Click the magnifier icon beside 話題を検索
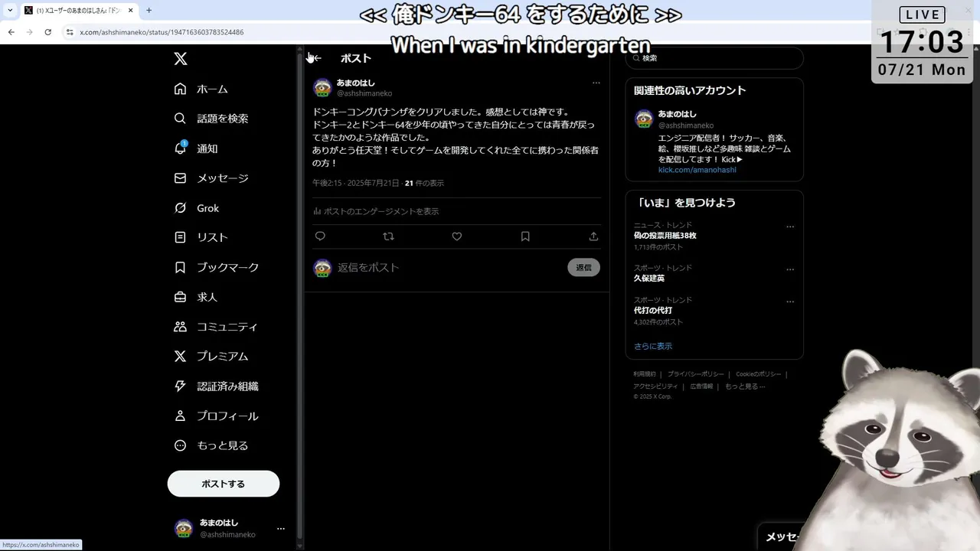 point(180,119)
